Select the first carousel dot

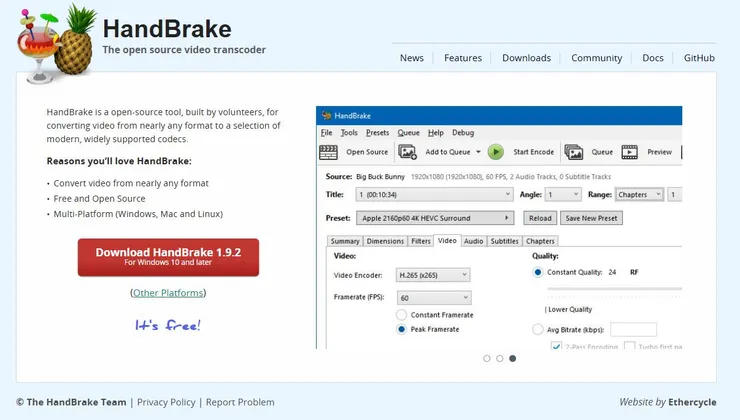tap(487, 359)
